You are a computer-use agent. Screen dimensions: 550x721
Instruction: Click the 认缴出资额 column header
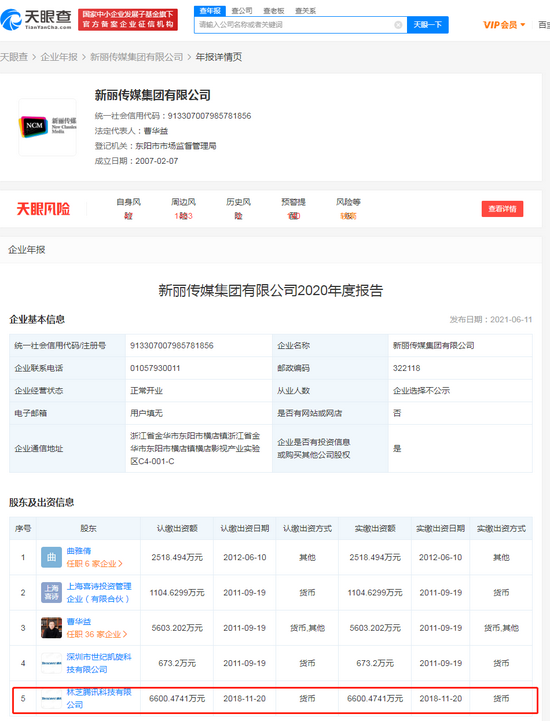tap(177, 528)
